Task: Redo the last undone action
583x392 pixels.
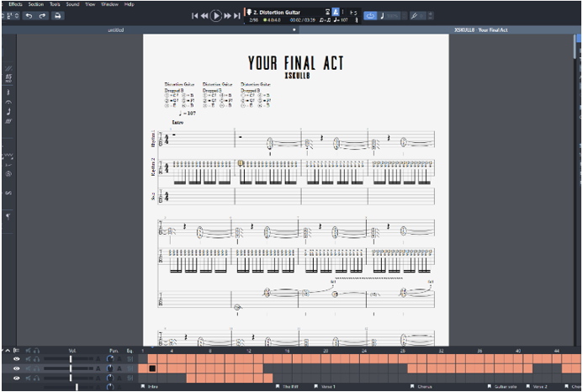Action: click(x=42, y=16)
